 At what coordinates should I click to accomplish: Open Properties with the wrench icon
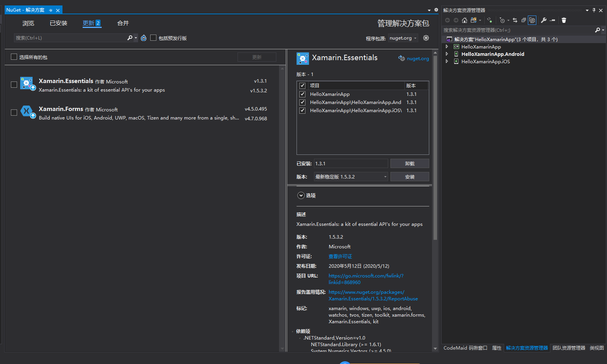[x=543, y=20]
